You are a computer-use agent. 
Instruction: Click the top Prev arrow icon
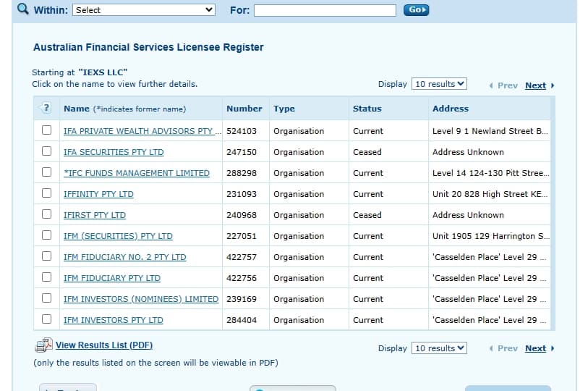coord(491,85)
